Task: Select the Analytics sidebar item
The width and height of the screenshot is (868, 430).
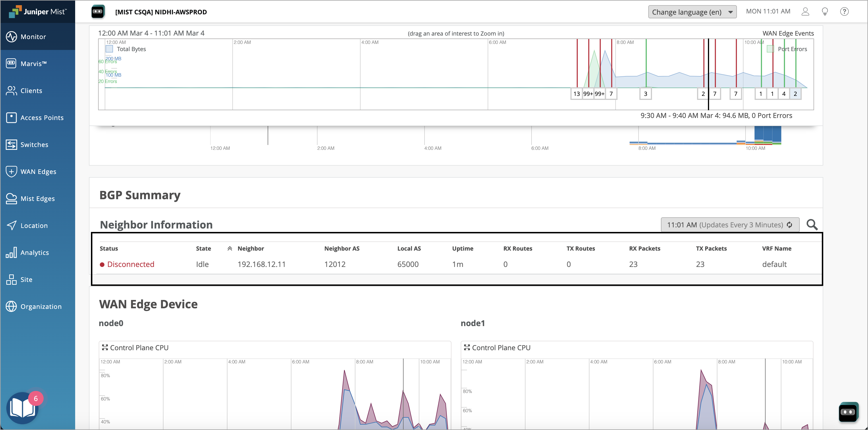Action: pos(34,253)
